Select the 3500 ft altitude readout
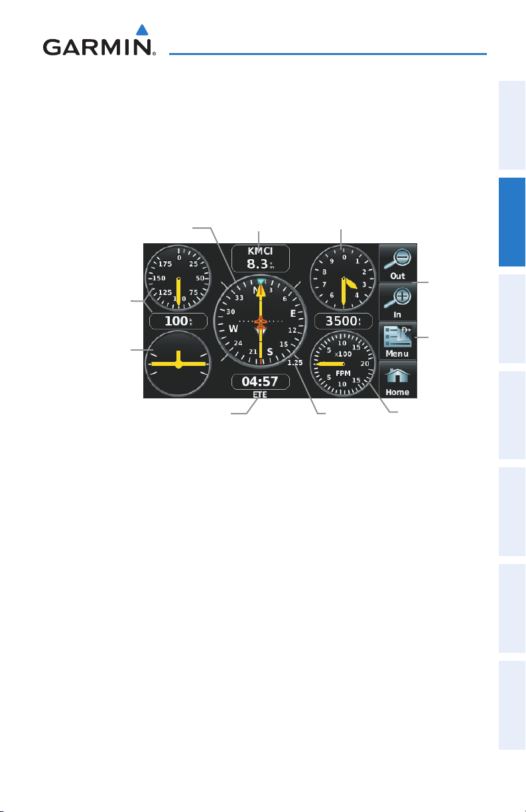Image resolution: width=526 pixels, height=812 pixels. click(343, 321)
